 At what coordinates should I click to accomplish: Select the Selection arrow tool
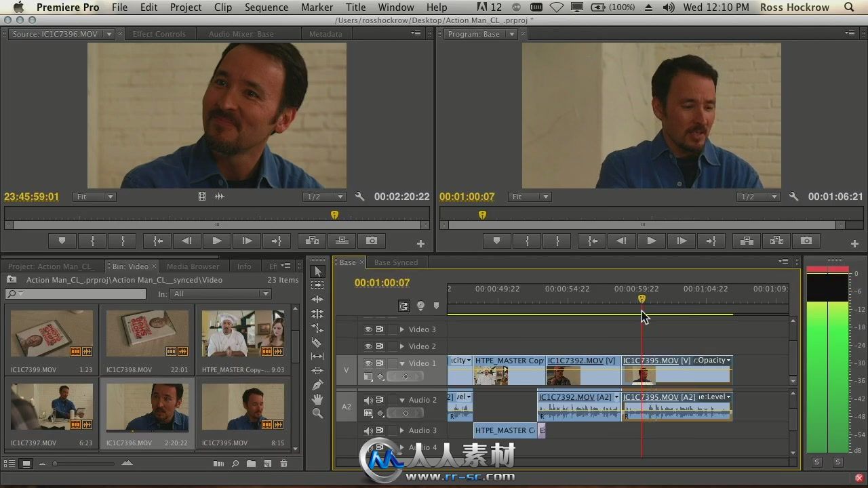tap(317, 271)
